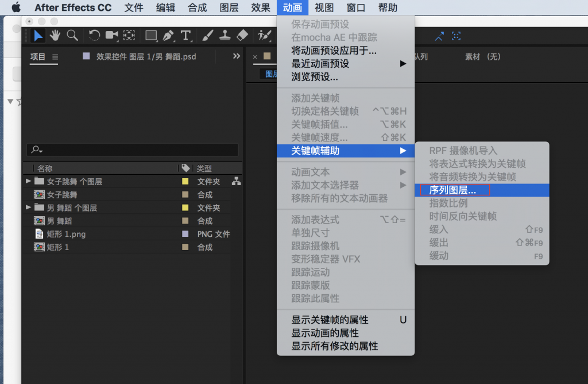Viewport: 588px width, 384px height.
Task: Open the 最近动画预设 submenu
Action: [345, 63]
